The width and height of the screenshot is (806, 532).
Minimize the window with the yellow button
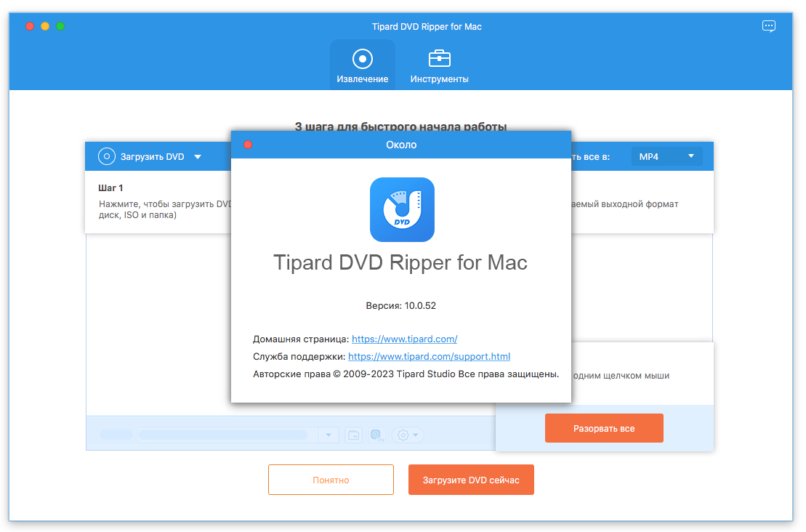click(x=45, y=26)
